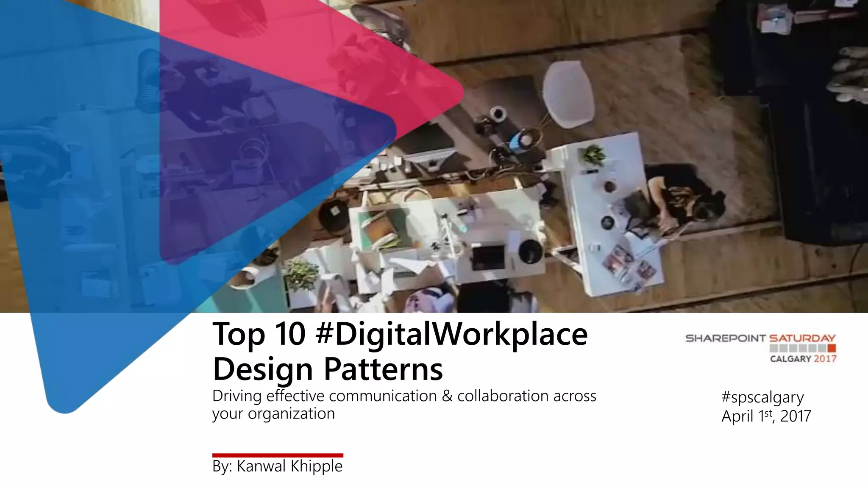The image size is (868, 488).
Task: Click the potted plant on white desk
Action: coord(593,155)
